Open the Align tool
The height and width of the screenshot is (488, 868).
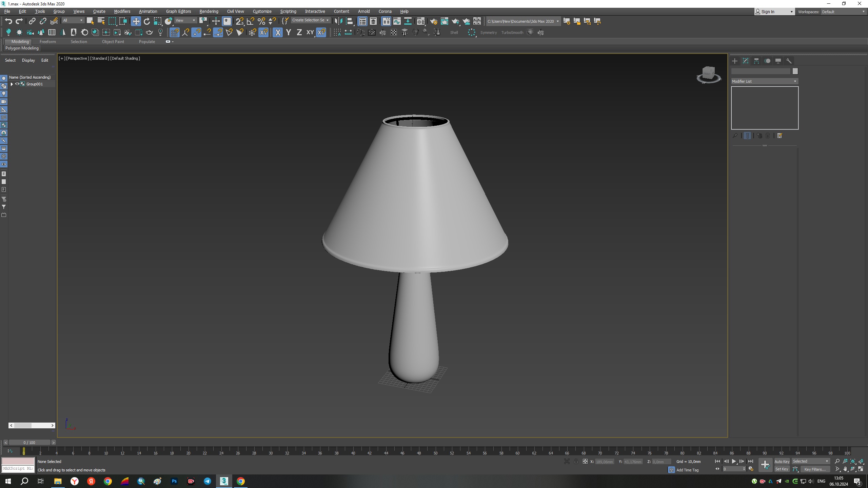(350, 21)
